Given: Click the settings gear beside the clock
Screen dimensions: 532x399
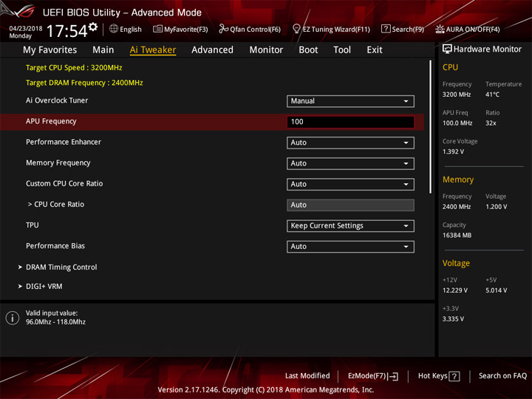Looking at the screenshot, I should click(93, 27).
